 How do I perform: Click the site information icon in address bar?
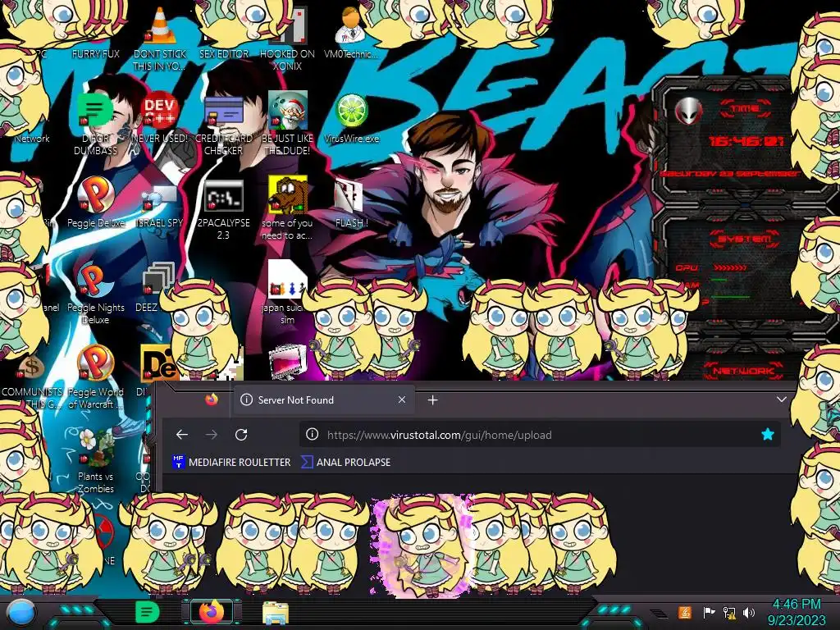pos(312,435)
